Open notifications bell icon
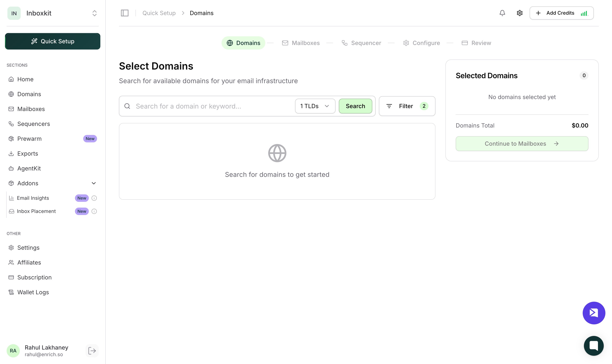Viewport: 612px width, 364px height. (x=502, y=13)
